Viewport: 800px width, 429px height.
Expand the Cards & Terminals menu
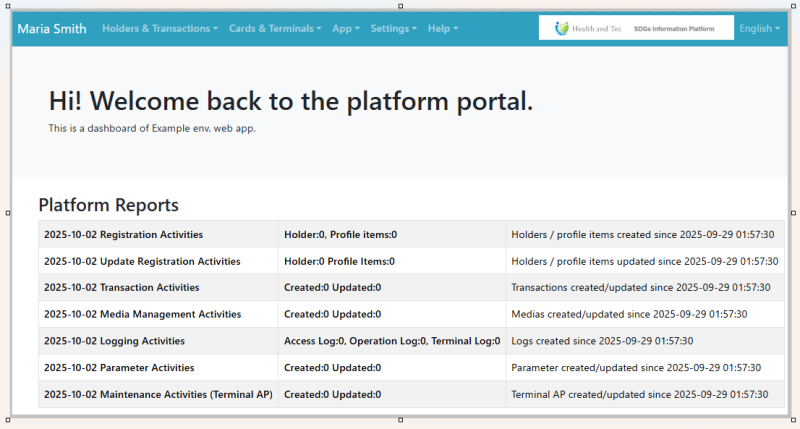tap(275, 28)
